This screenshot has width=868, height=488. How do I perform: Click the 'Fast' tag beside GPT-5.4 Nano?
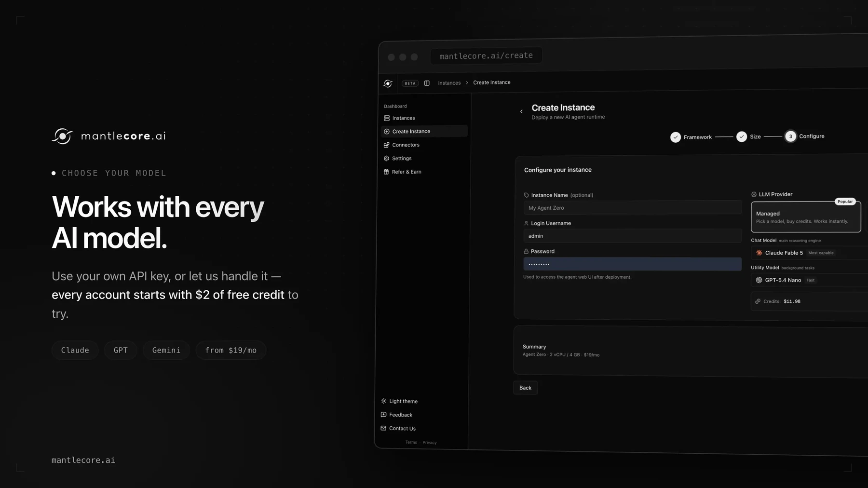(811, 280)
